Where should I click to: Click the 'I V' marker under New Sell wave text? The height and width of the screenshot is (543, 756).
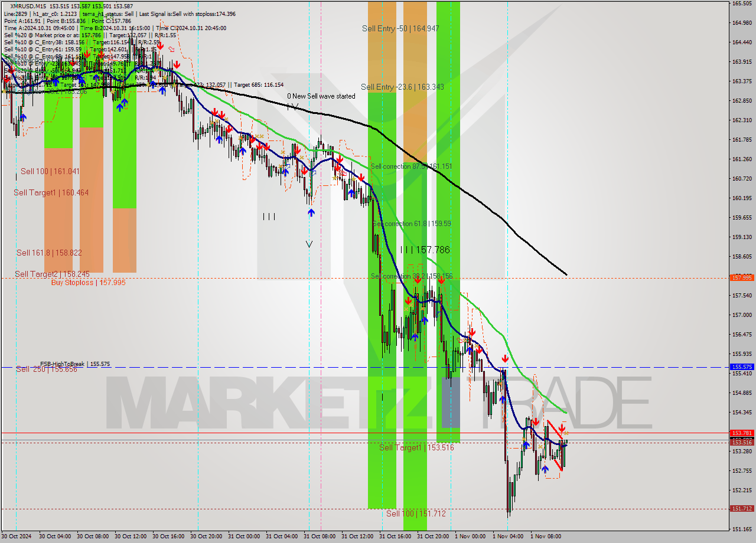tap(292, 107)
